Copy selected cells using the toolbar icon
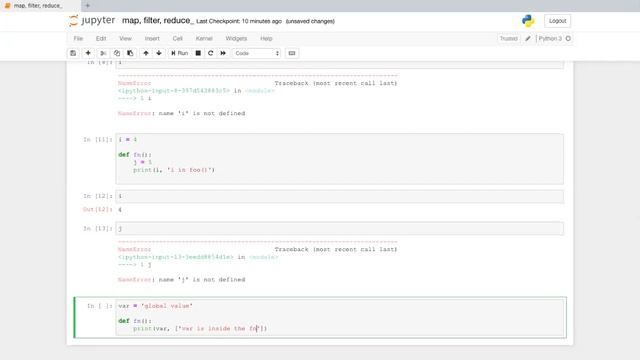This screenshot has width=640, height=360. 117,53
